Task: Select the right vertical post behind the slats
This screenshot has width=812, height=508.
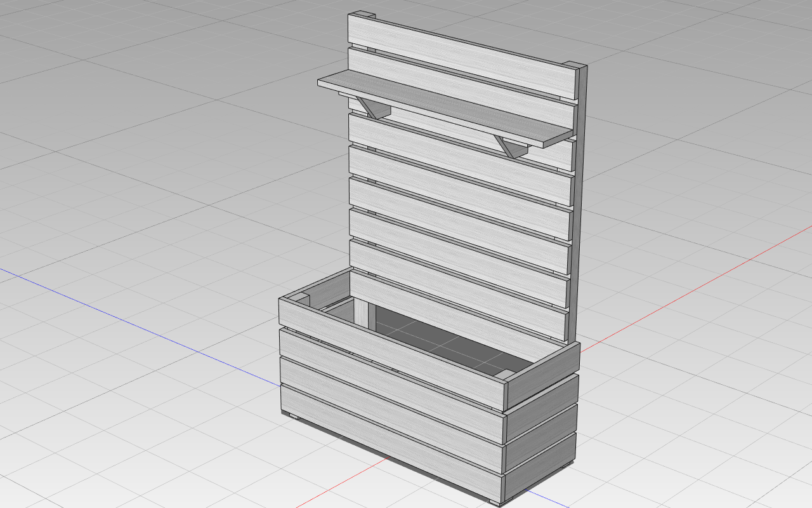Action: [x=580, y=203]
